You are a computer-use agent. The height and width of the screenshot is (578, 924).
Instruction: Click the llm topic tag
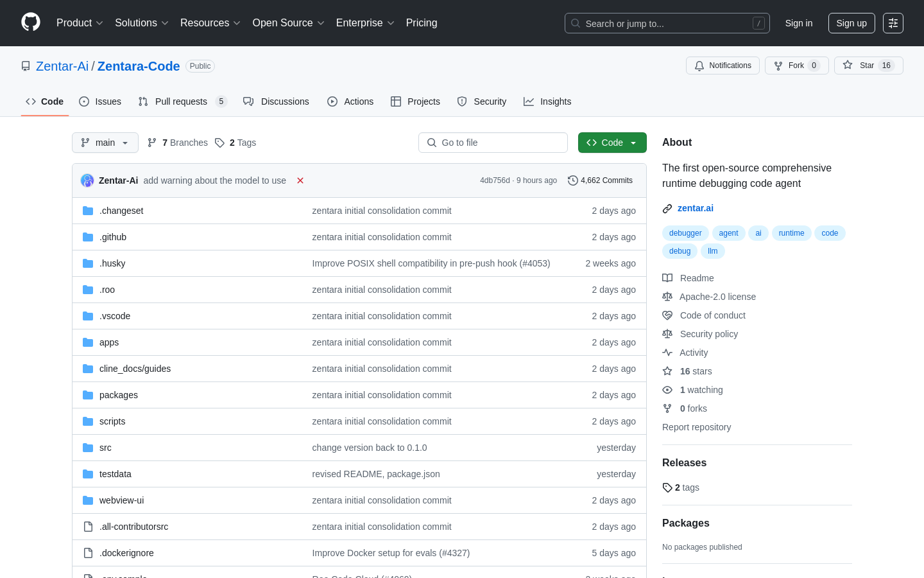click(712, 251)
